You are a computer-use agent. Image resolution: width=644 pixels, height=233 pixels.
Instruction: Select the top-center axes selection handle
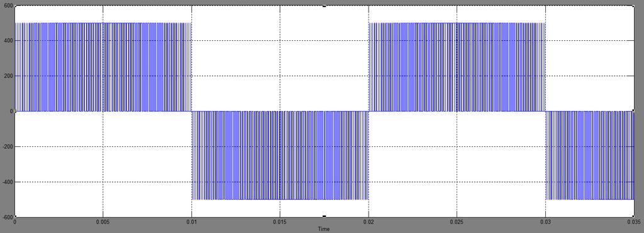324,6
